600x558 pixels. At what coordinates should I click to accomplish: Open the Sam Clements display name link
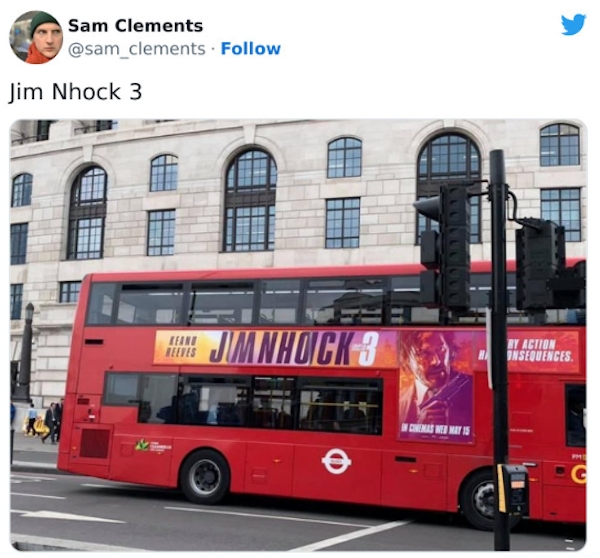pyautogui.click(x=135, y=26)
